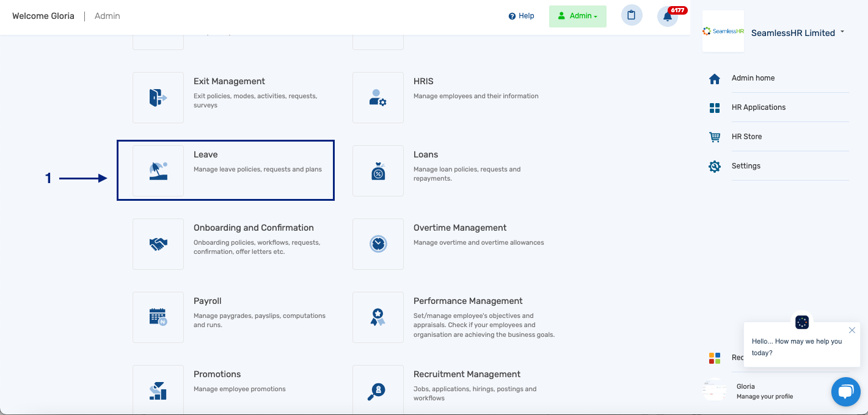This screenshot has width=868, height=415.
Task: Open the Performance Management ribbon icon
Action: [378, 317]
